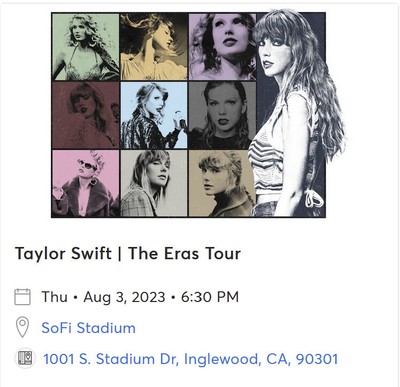Image resolution: width=400 pixels, height=387 pixels.
Task: Open the 1001 S. Stadium Dr address link
Action: click(190, 359)
